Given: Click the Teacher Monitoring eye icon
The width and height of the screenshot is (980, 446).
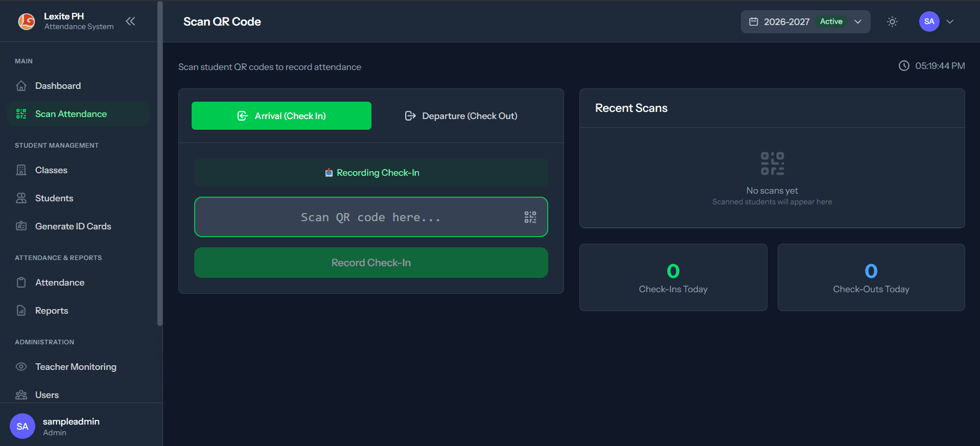Looking at the screenshot, I should click(21, 367).
